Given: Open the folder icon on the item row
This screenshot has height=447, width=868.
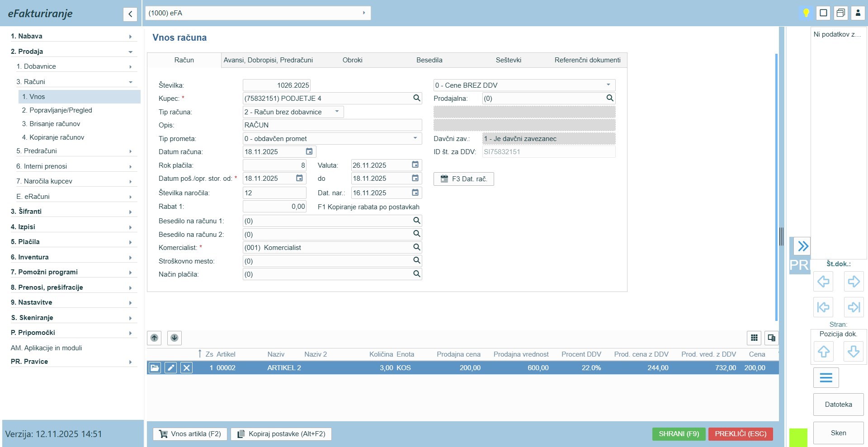Looking at the screenshot, I should point(155,368).
